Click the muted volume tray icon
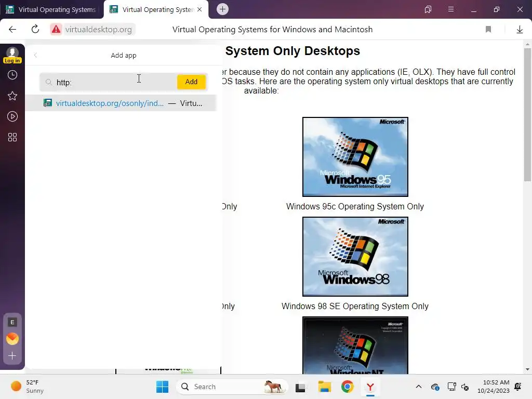Image resolution: width=532 pixels, height=399 pixels. pos(465,387)
